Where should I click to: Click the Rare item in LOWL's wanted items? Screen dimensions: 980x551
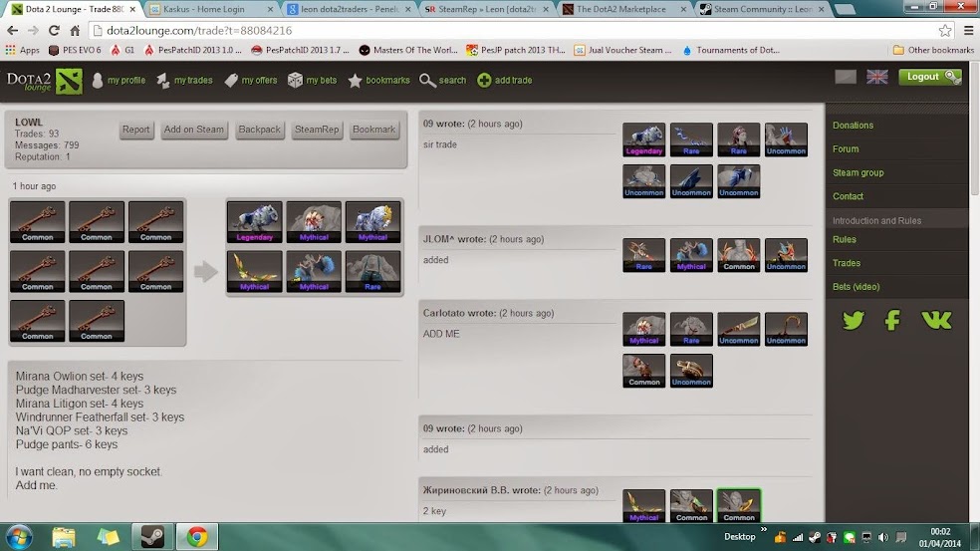click(372, 271)
